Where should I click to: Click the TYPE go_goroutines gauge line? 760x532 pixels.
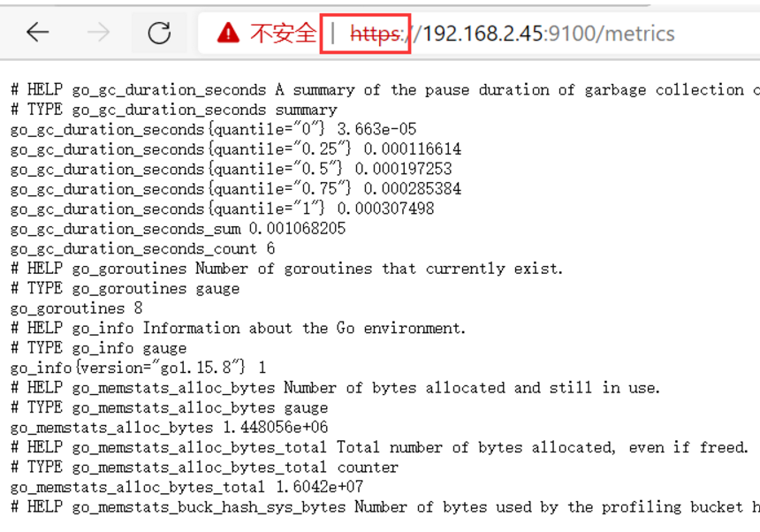124,288
